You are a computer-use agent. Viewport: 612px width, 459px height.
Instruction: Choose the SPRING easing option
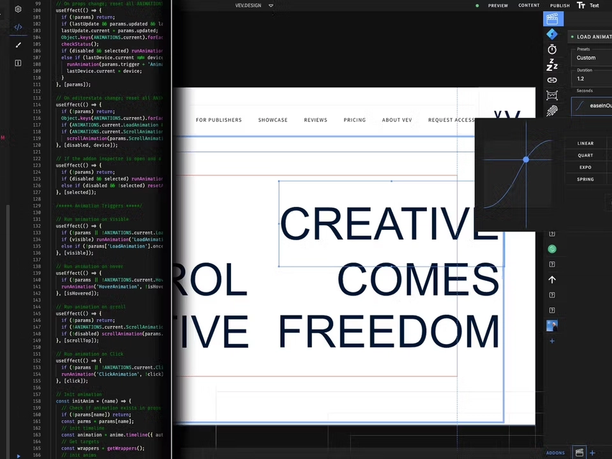(x=585, y=179)
